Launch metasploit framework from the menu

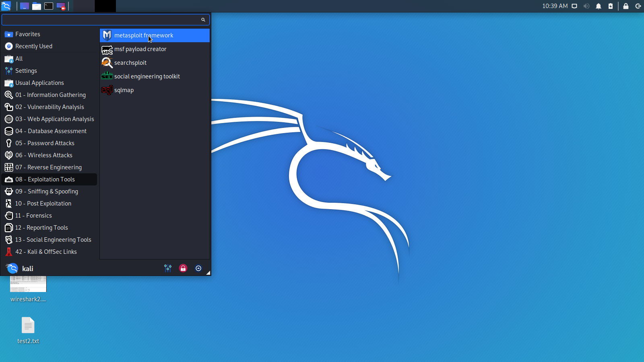pyautogui.click(x=155, y=35)
